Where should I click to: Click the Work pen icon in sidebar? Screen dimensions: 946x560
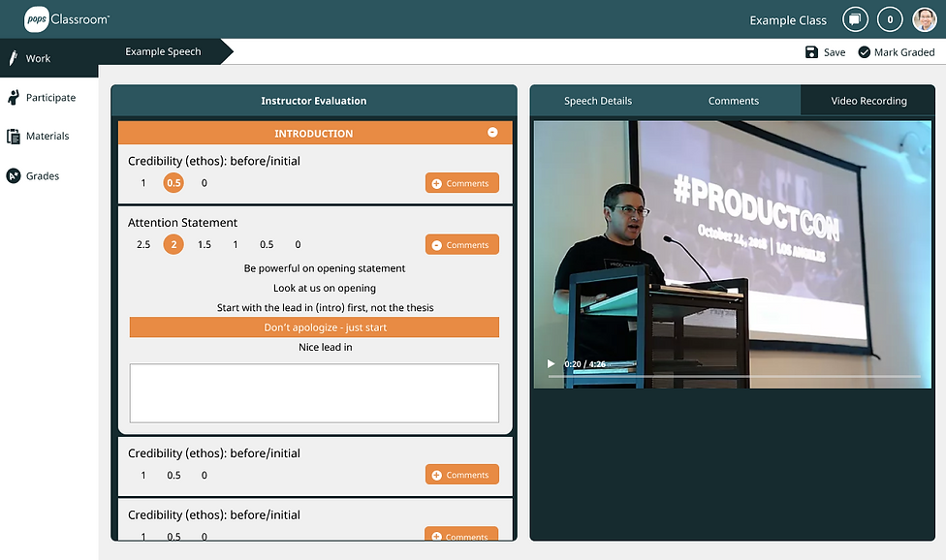[14, 58]
